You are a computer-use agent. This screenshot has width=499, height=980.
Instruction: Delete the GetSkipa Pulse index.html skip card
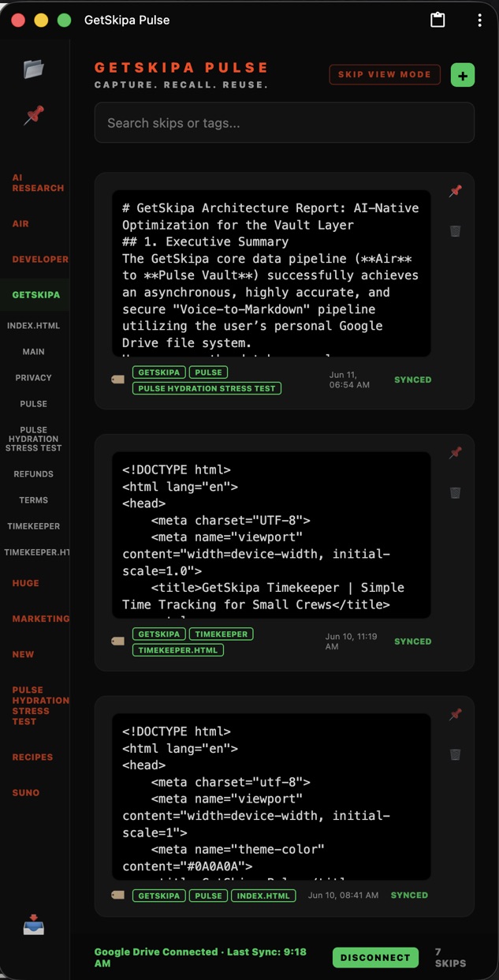click(x=455, y=755)
